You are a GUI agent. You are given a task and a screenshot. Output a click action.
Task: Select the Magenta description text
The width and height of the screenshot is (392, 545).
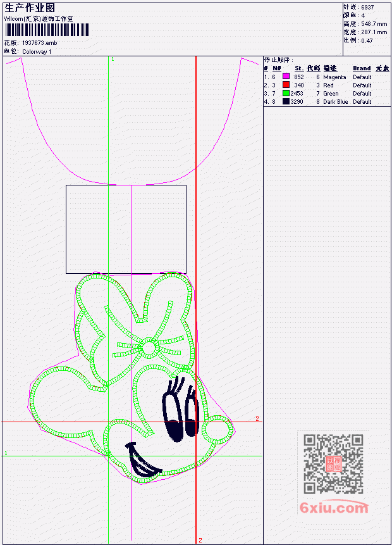coord(334,77)
